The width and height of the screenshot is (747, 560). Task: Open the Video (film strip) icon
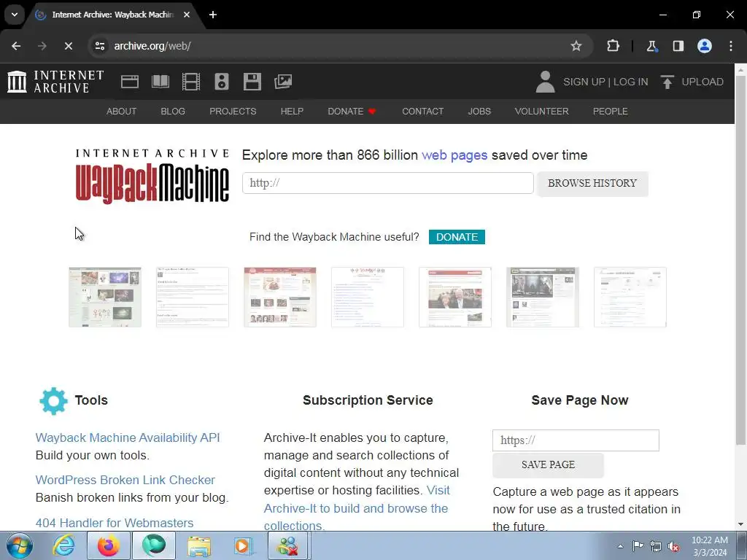click(x=191, y=82)
